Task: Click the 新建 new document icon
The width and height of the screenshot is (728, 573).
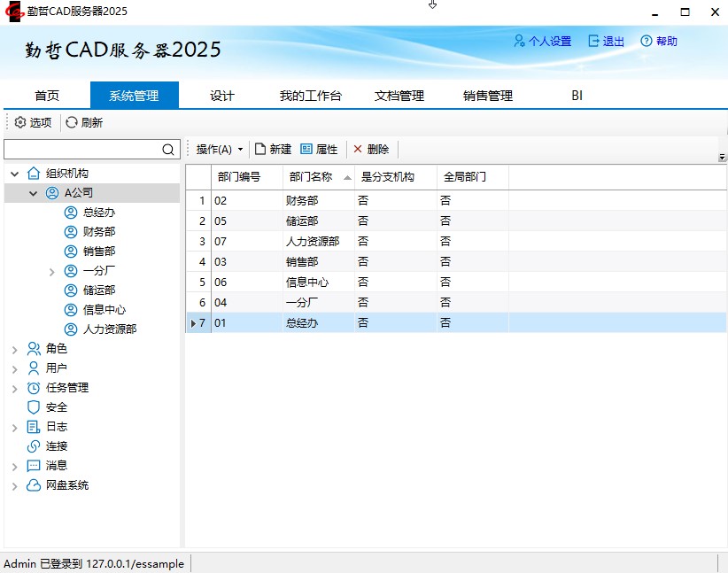Action: coord(260,150)
